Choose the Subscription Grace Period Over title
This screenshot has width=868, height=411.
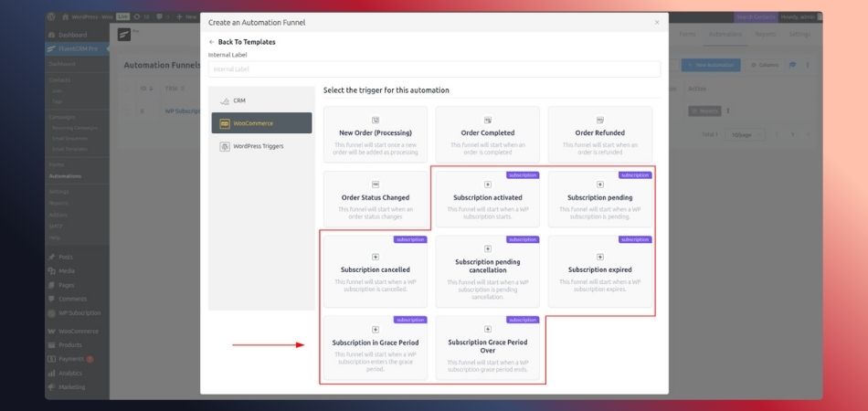pos(488,346)
